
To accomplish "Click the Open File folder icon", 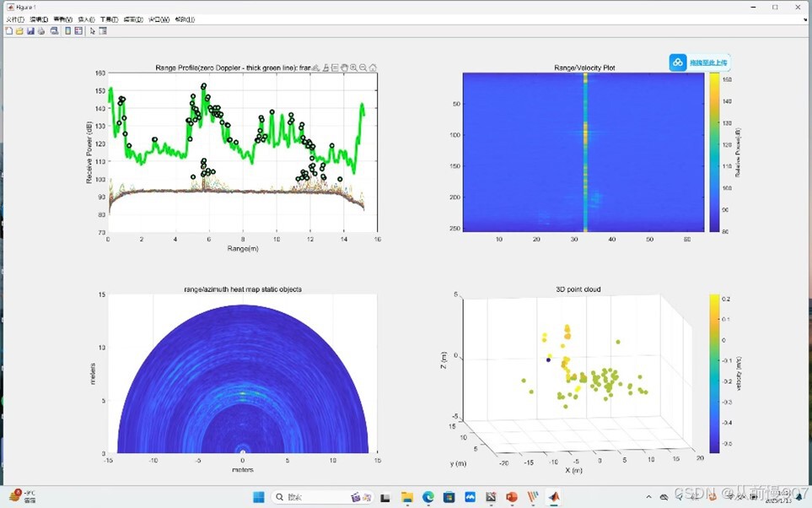I will point(19,31).
